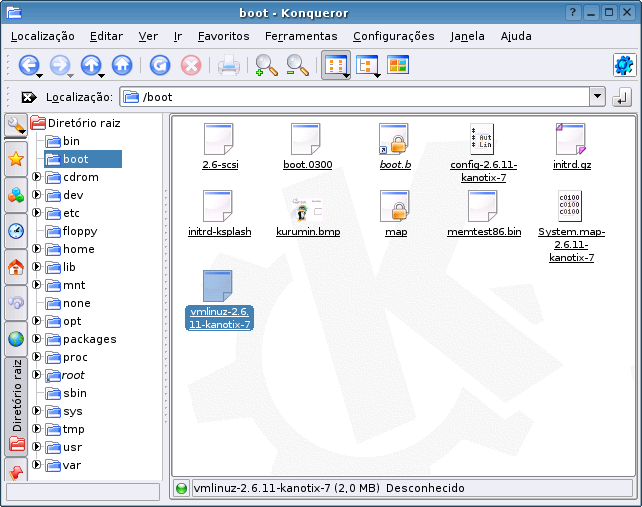Click the red Stop loading icon
The width and height of the screenshot is (642, 507).
point(191,65)
